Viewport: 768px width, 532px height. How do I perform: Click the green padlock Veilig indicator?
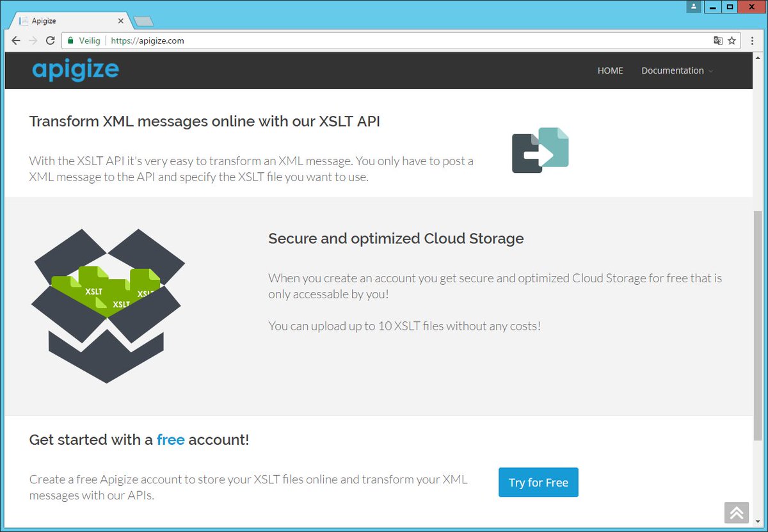point(84,40)
